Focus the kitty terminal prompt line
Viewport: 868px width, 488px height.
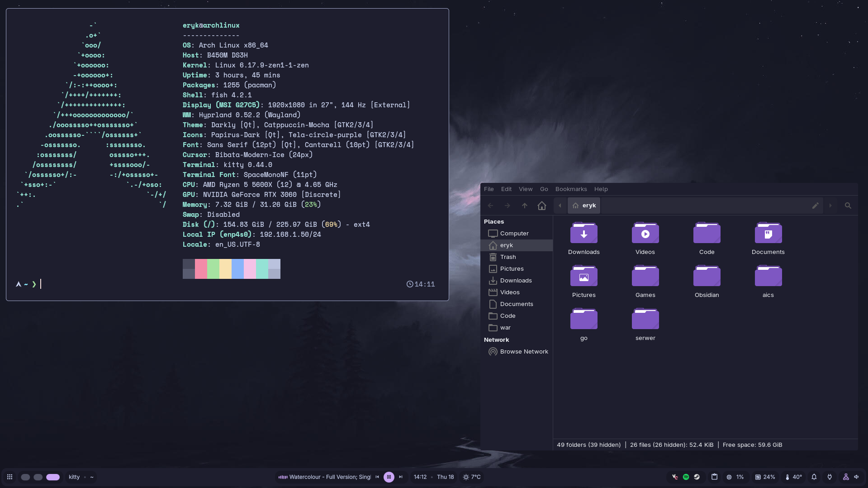click(x=225, y=284)
